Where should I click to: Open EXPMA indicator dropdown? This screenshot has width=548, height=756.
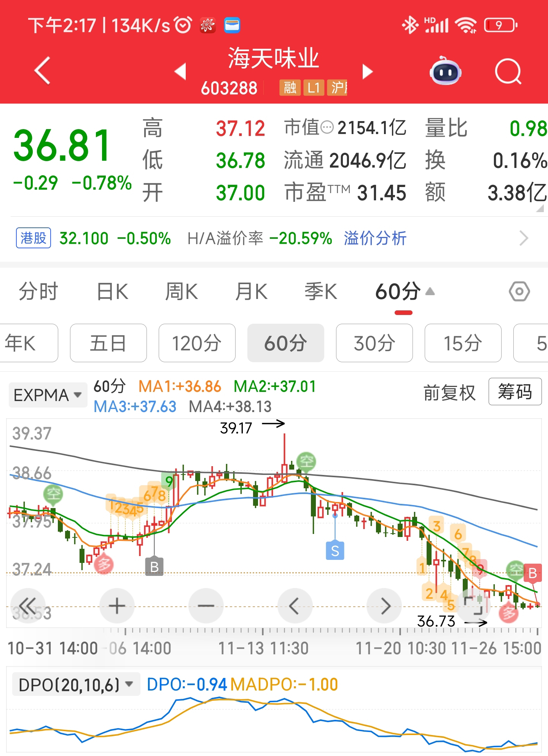(x=48, y=395)
